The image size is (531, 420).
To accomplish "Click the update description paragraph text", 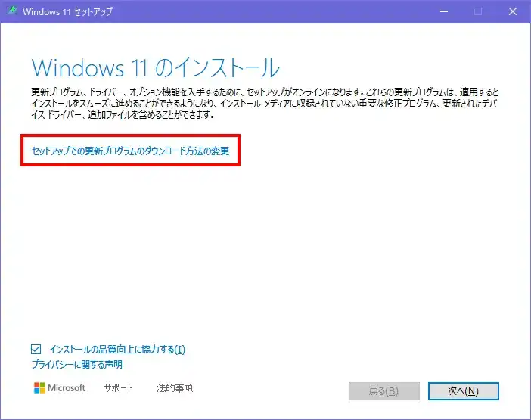I will 265,103.
